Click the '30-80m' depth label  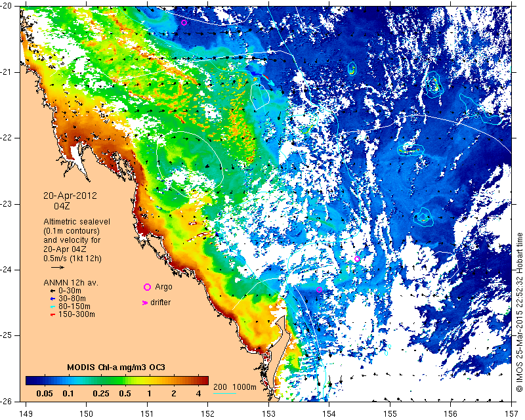coord(72,299)
